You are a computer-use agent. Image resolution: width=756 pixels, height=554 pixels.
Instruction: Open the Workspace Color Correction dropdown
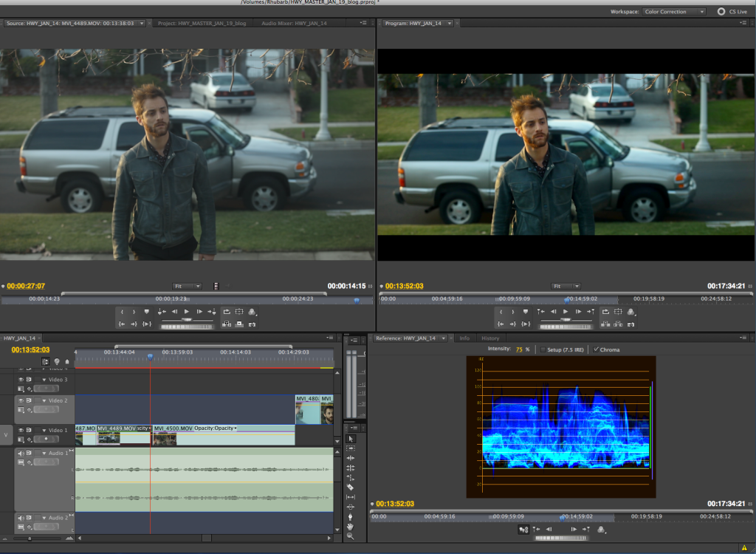pos(674,12)
